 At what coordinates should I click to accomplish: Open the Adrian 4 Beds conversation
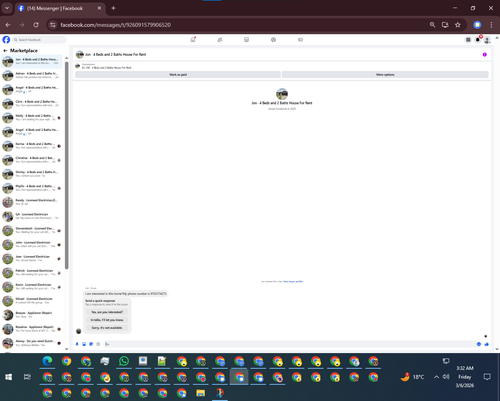[32, 75]
